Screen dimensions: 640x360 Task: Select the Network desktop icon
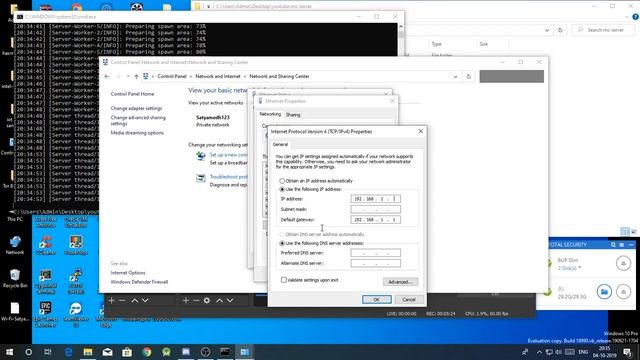[x=15, y=245]
